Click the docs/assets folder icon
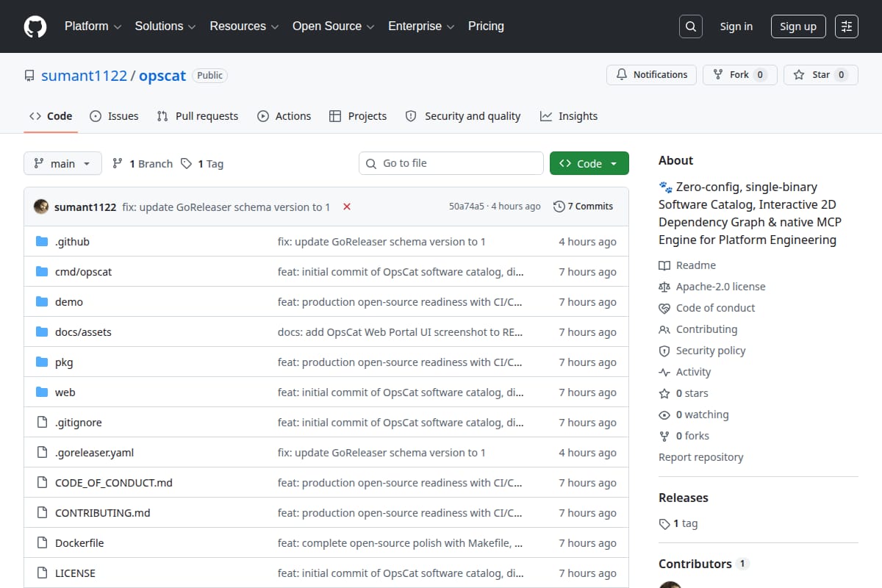Screen dimensions: 882x588 (42, 332)
